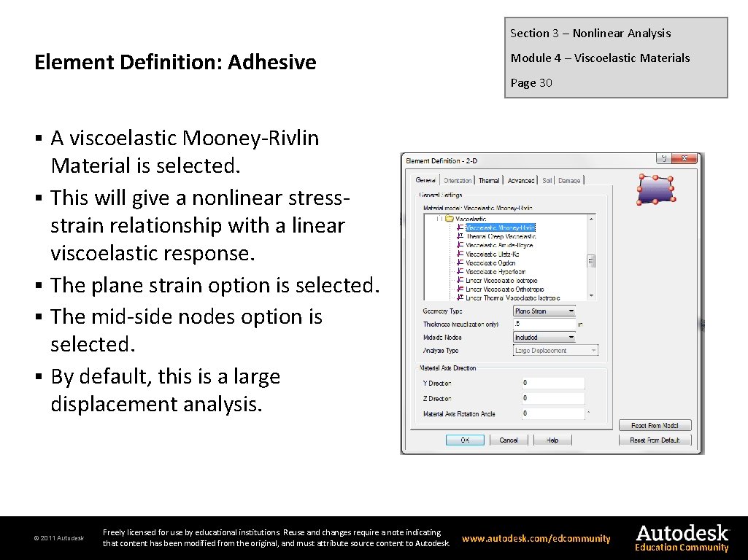Switch to the Orientation tab
The width and height of the screenshot is (748, 560).
[457, 181]
